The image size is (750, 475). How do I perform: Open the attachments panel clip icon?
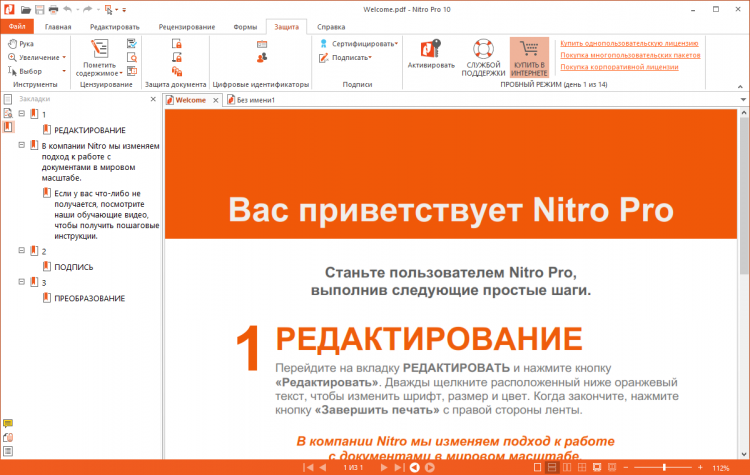[x=8, y=437]
